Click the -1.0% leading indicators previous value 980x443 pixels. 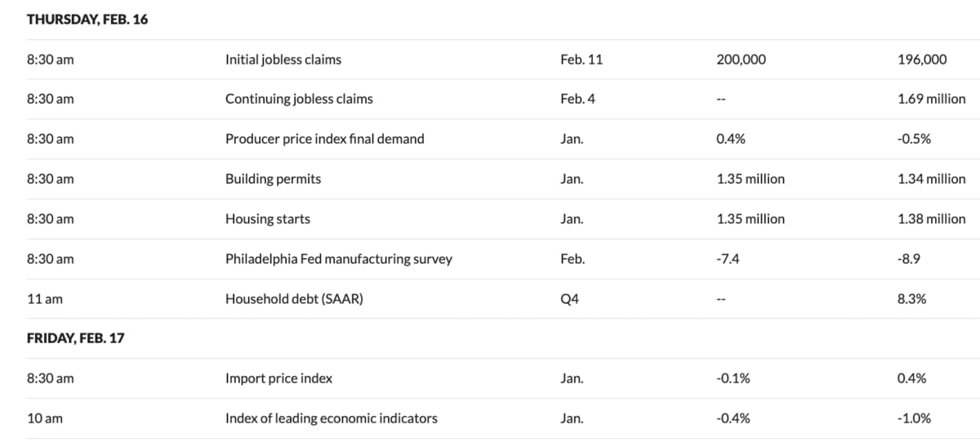point(913,418)
